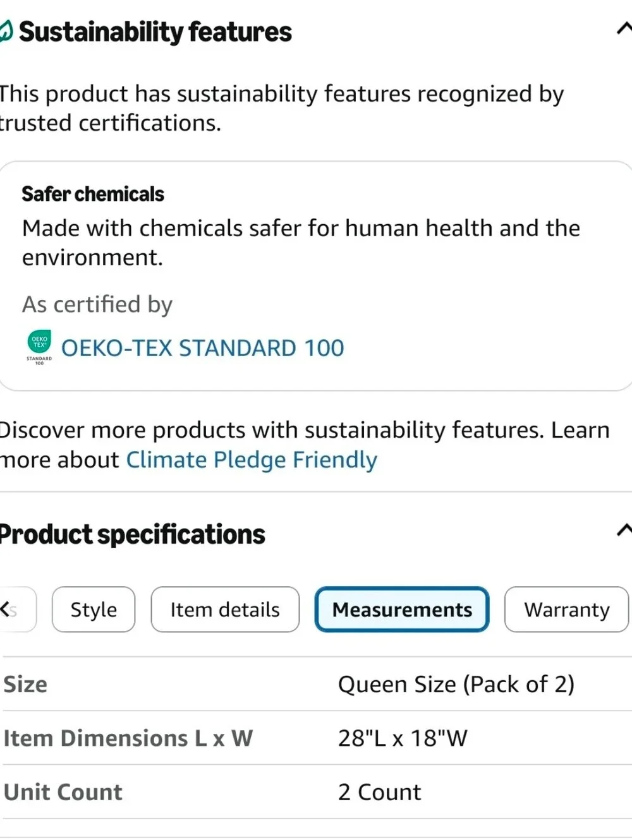Click the 2 Count value
The width and height of the screenshot is (632, 840).
(x=379, y=793)
